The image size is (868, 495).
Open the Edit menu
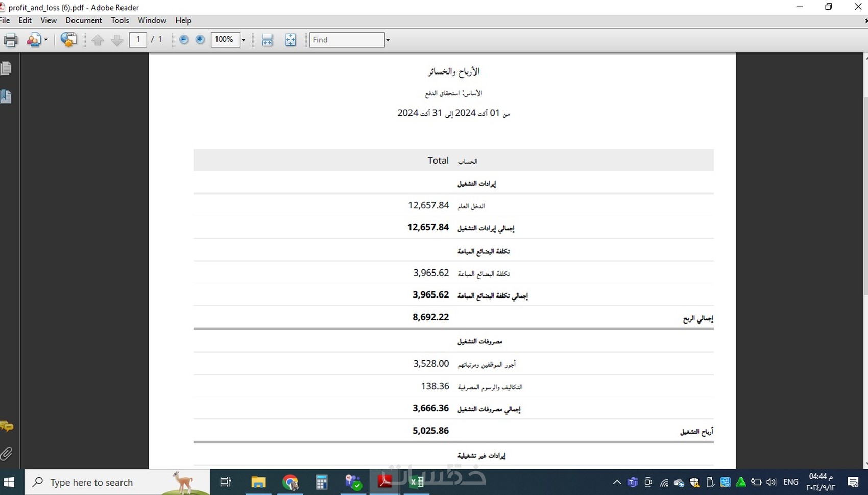(x=25, y=20)
